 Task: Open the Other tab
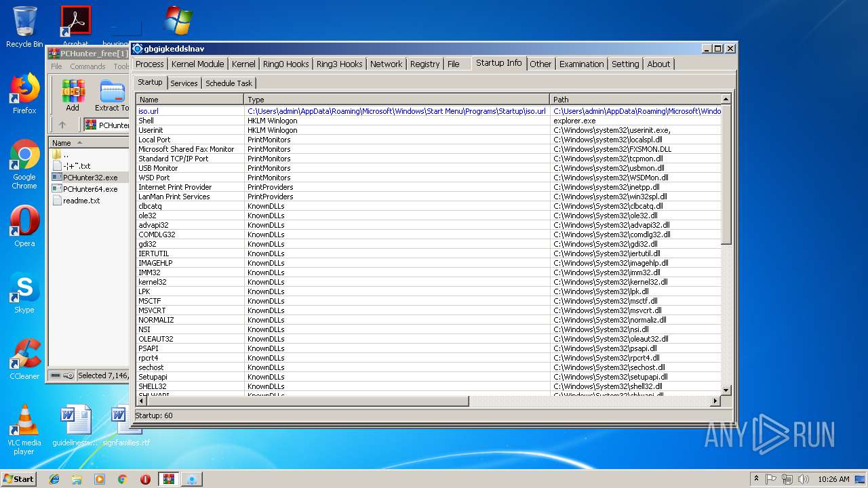click(540, 64)
